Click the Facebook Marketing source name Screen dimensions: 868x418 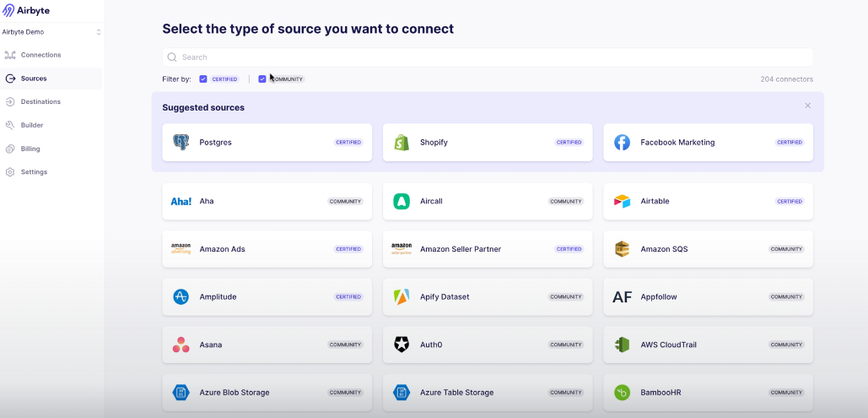677,143
